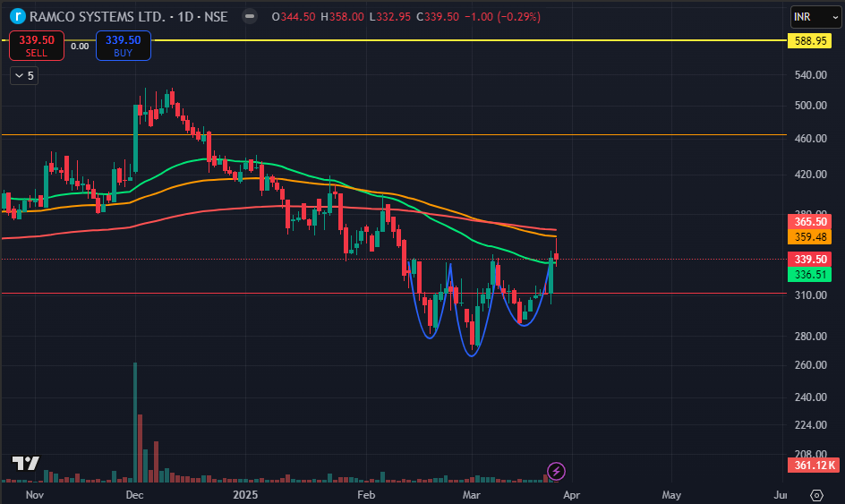Click the open price value O344.50
The image size is (845, 504).
pyautogui.click(x=294, y=17)
